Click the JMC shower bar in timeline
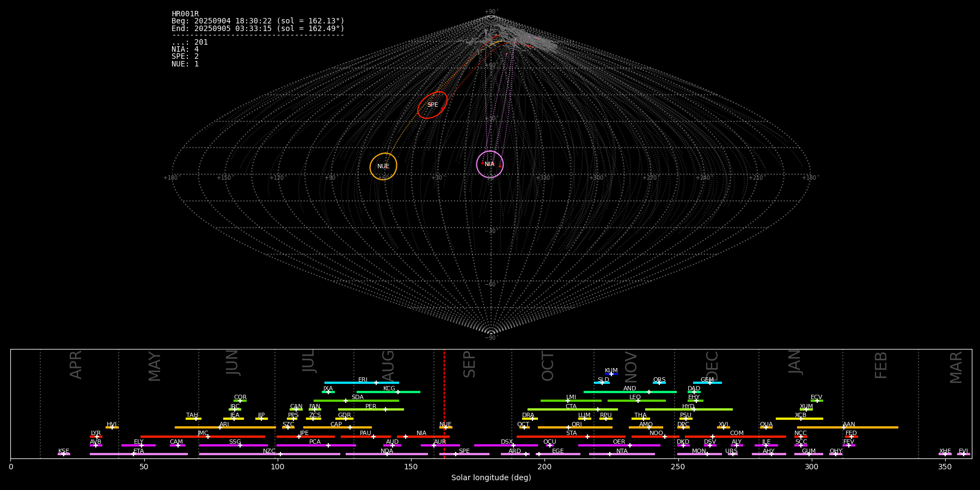Image resolution: width=980 pixels, height=490 pixels. [203, 437]
